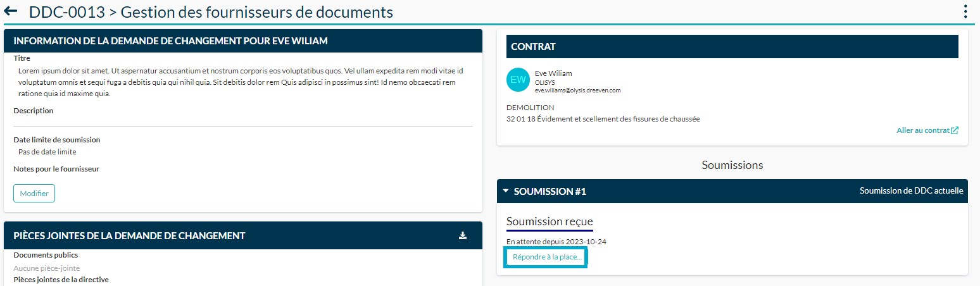Click the Documents publics label
This screenshot has height=286, width=980.
coord(46,255)
